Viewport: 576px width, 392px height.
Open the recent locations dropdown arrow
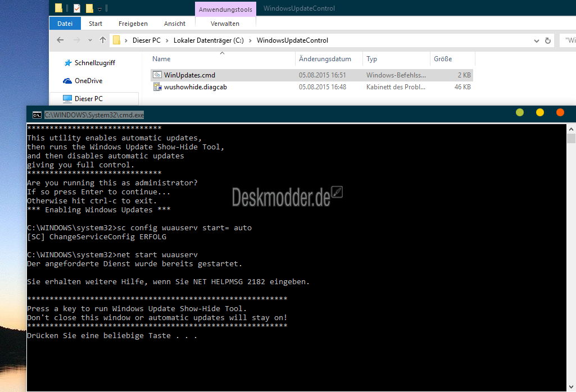click(90, 40)
